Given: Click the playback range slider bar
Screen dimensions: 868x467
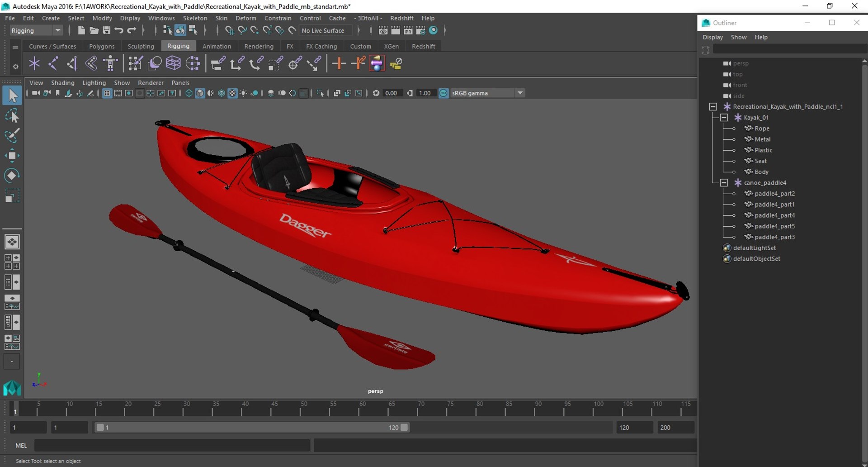Looking at the screenshot, I should click(x=252, y=427).
